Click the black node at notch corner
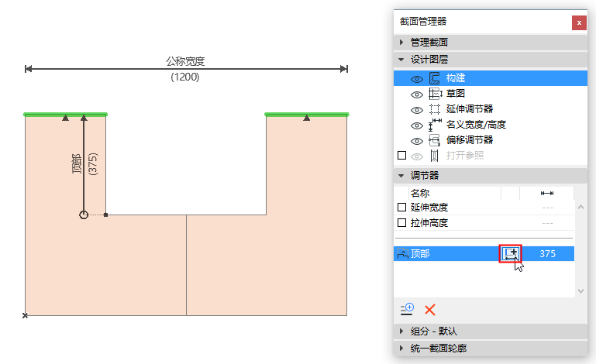 (x=105, y=215)
